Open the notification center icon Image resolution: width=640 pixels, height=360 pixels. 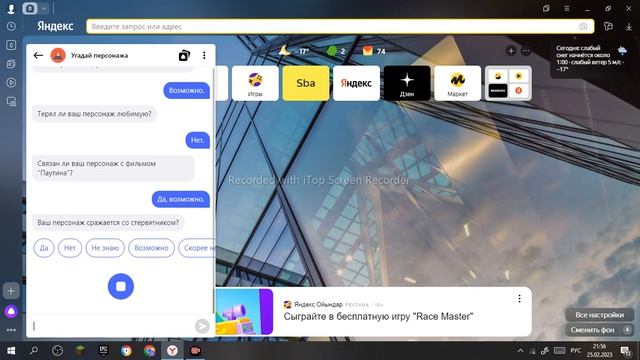[625, 351]
